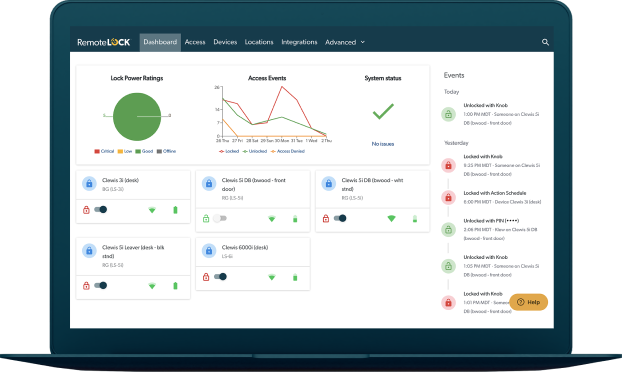Screen dimensions: 622x372
Task: Open device Clewis 6000i (desk)
Action: click(245, 247)
